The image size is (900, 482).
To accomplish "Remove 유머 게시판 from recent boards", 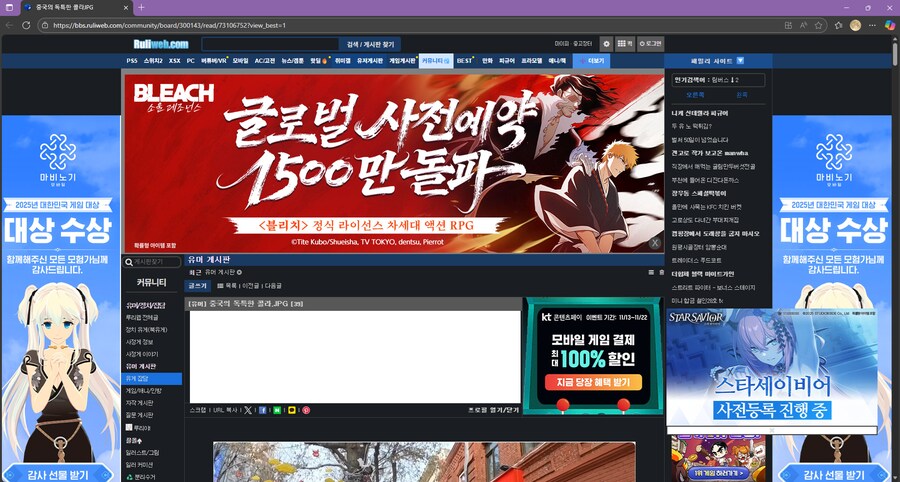I will (239, 272).
